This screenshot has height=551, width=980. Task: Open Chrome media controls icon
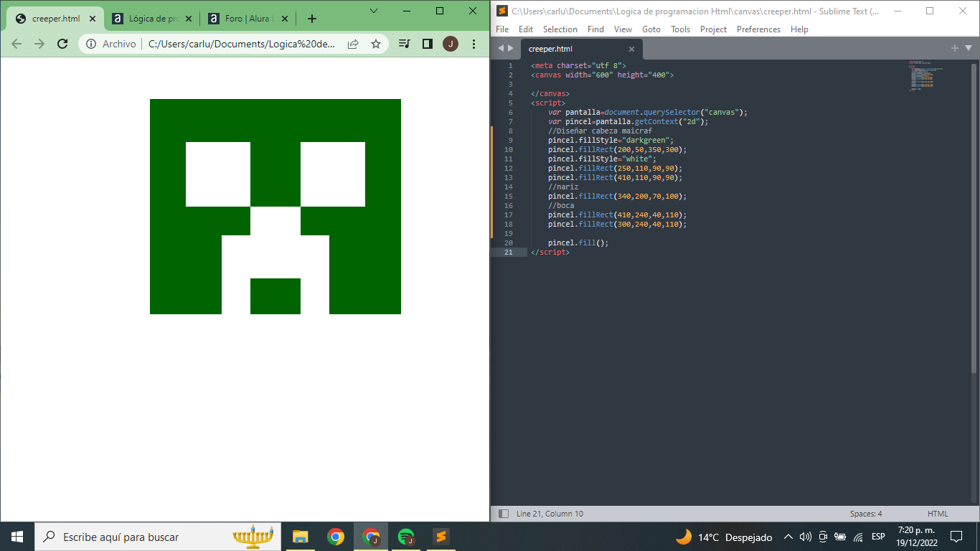[x=405, y=44]
